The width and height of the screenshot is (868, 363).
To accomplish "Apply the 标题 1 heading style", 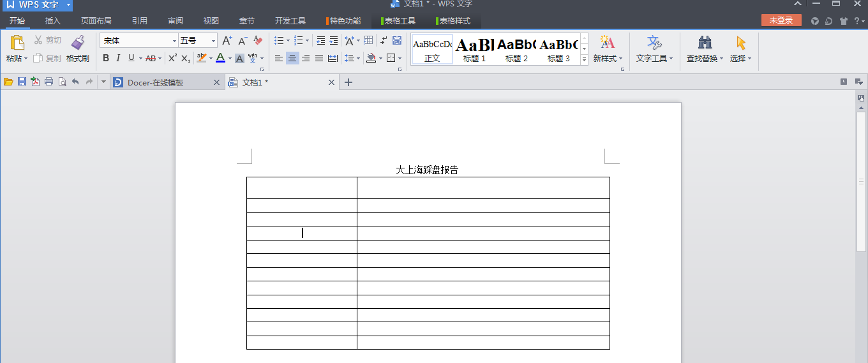I will click(474, 49).
